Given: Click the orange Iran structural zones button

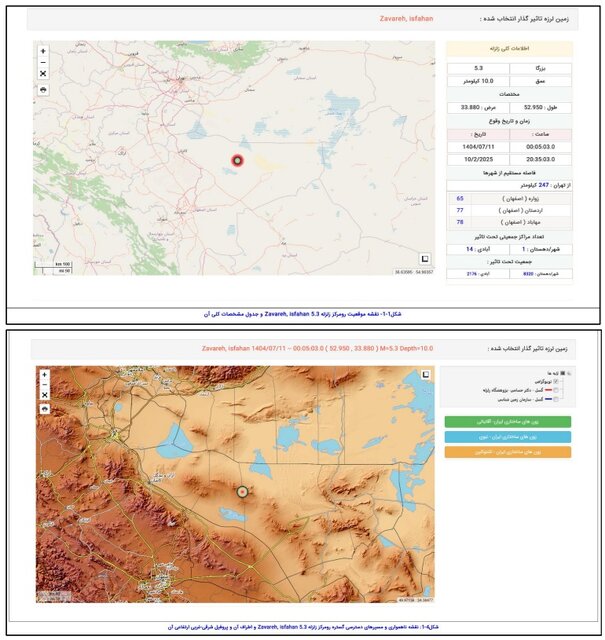Looking at the screenshot, I should (x=508, y=452).
